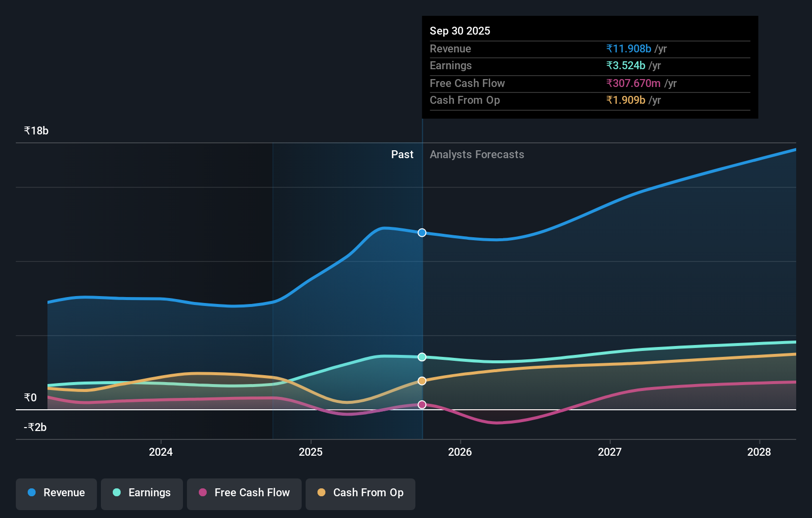Select the blue Revenue data point marker
Screen dimensions: 812x518
(421, 233)
